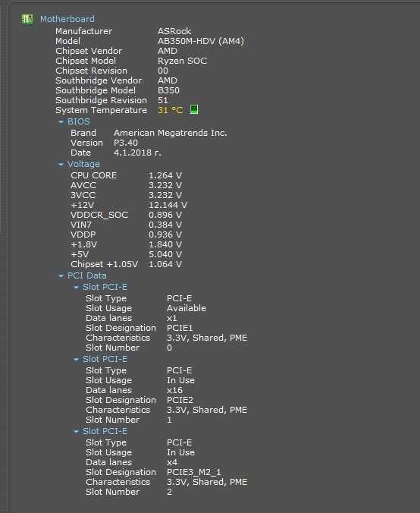Click the Chipset +1.05V label

105,264
